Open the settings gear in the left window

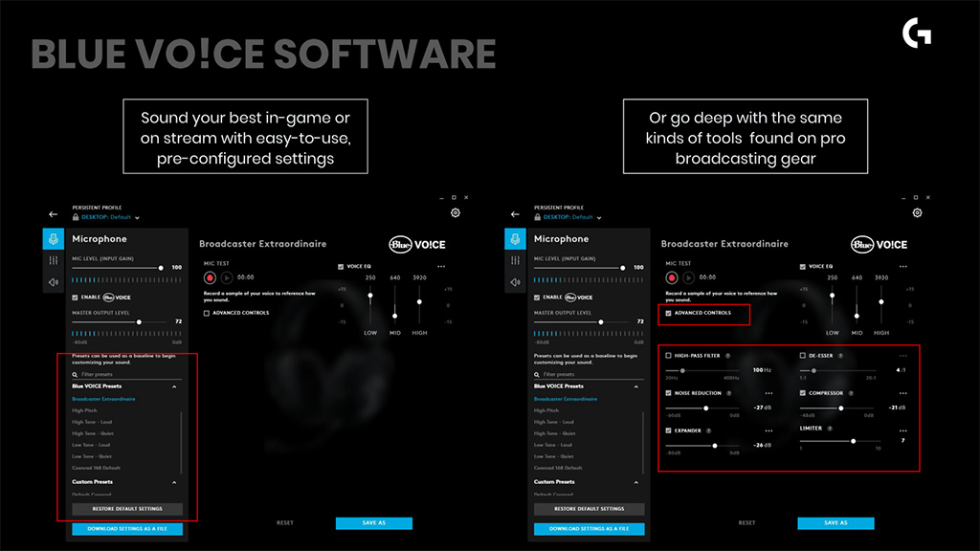[x=456, y=213]
